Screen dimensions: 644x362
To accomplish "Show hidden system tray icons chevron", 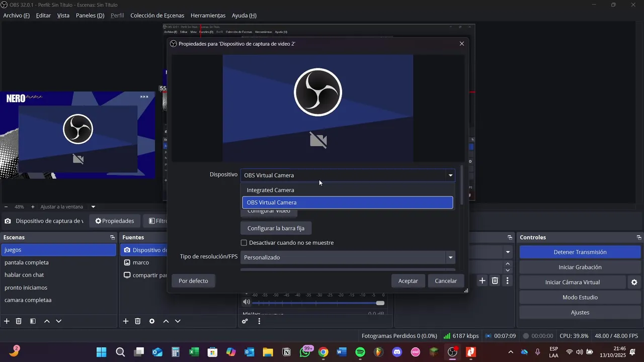I will (x=511, y=352).
